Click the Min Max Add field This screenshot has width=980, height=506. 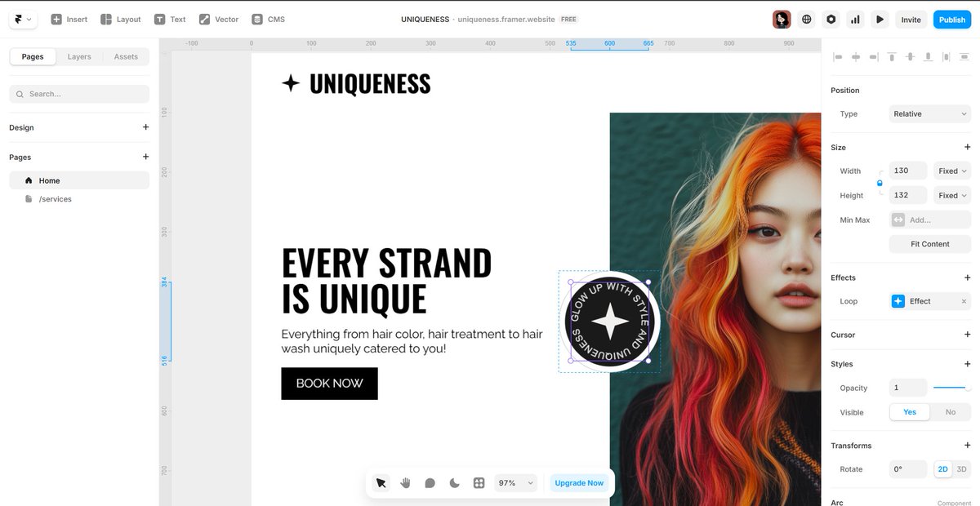929,220
